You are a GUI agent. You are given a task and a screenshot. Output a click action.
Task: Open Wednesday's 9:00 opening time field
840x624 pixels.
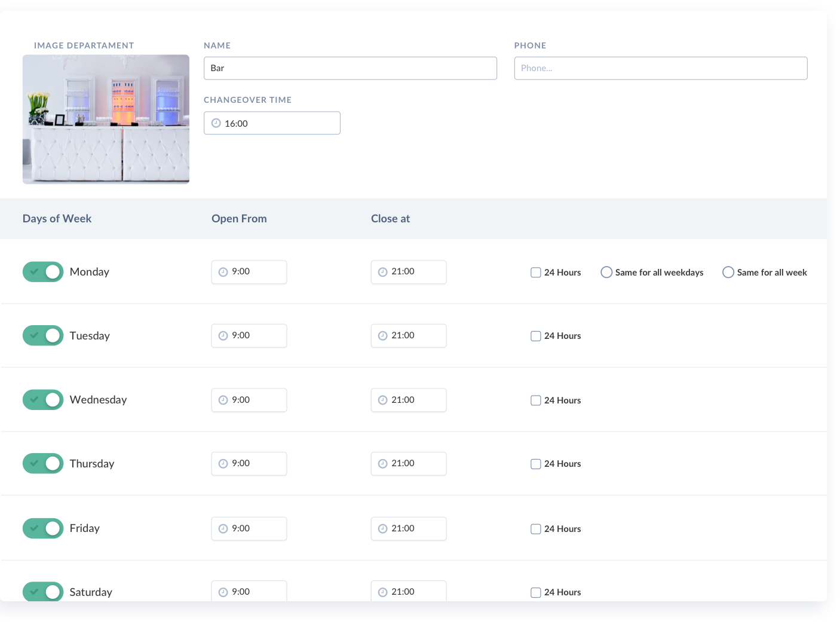249,400
